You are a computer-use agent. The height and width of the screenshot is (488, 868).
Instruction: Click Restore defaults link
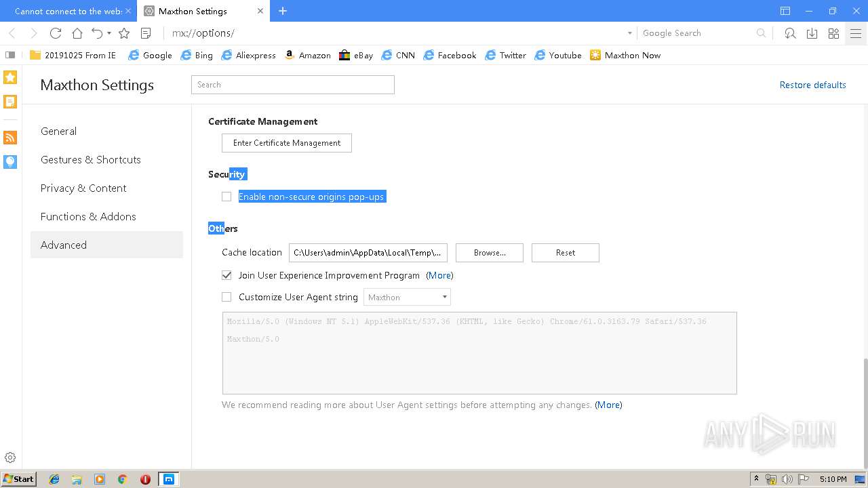coord(812,85)
